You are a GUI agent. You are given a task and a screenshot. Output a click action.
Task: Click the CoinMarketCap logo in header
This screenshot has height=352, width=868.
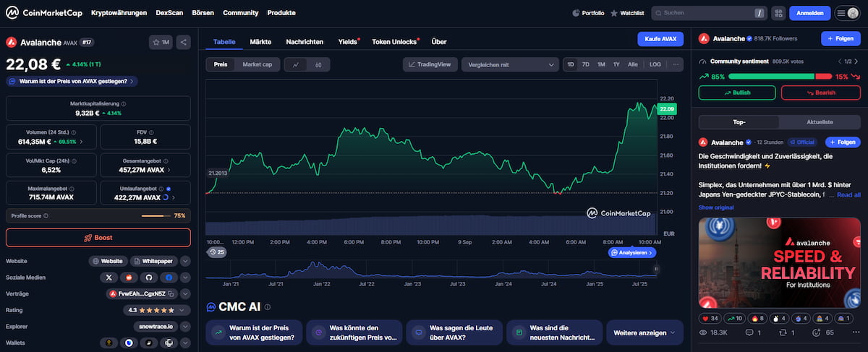click(43, 13)
